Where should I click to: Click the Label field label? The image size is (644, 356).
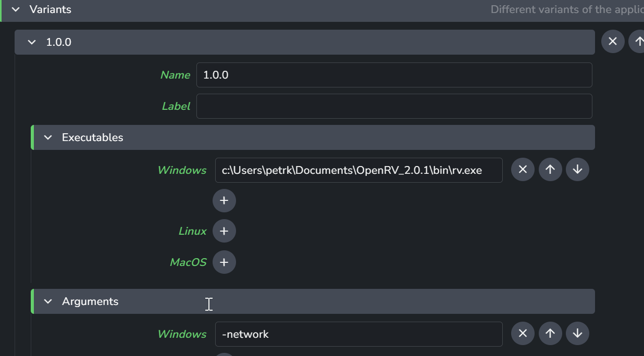pyautogui.click(x=176, y=106)
